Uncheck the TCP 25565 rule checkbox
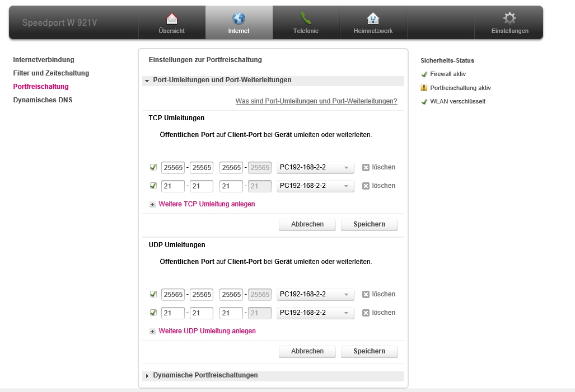Screen dimensions: 575x392 pyautogui.click(x=153, y=167)
